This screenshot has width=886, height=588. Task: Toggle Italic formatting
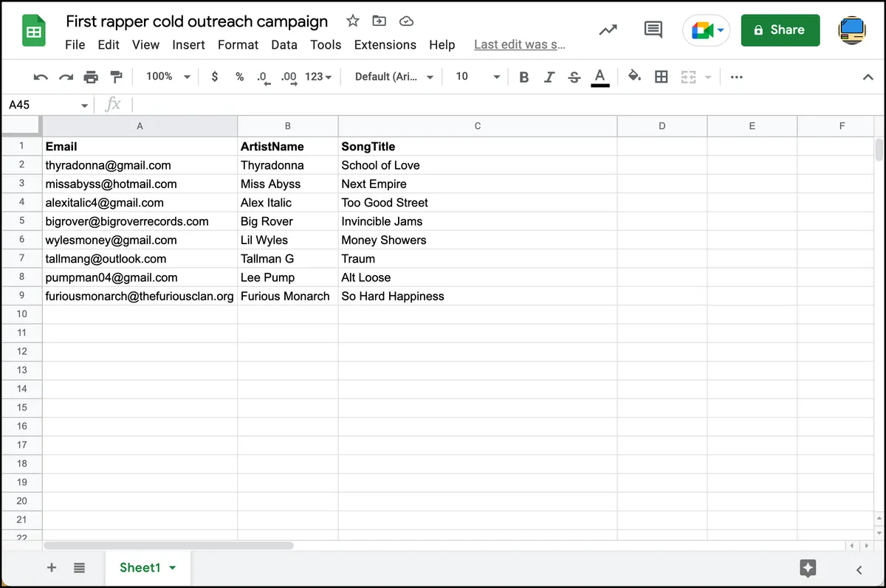pos(549,77)
